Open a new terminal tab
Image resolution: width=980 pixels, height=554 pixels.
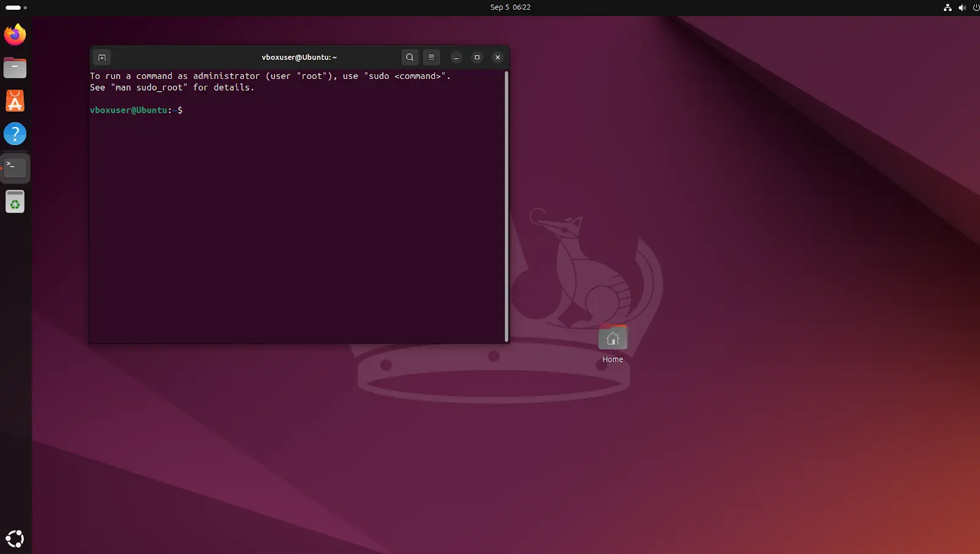(102, 58)
